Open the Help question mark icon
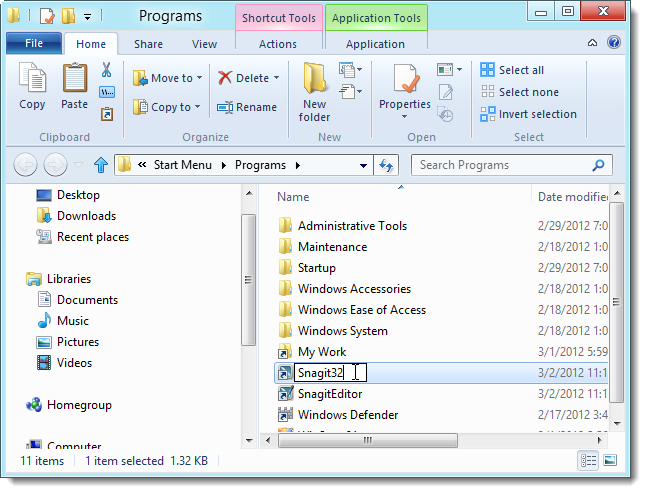This screenshot has height=493, width=646. coord(614,42)
